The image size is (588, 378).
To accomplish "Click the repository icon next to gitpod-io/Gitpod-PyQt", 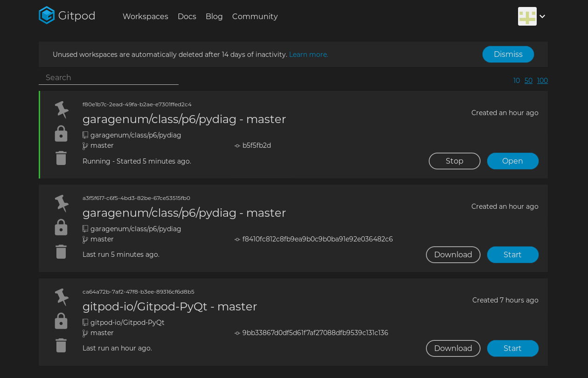I will 85,322.
